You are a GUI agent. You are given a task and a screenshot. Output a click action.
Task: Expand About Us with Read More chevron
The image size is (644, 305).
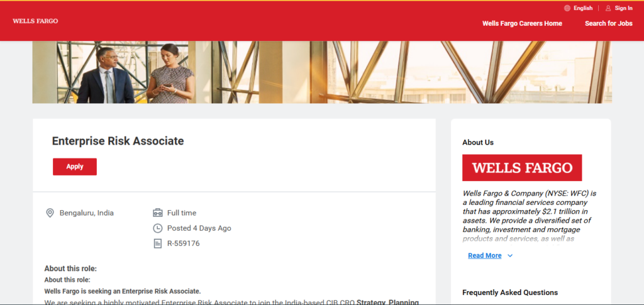pos(510,256)
